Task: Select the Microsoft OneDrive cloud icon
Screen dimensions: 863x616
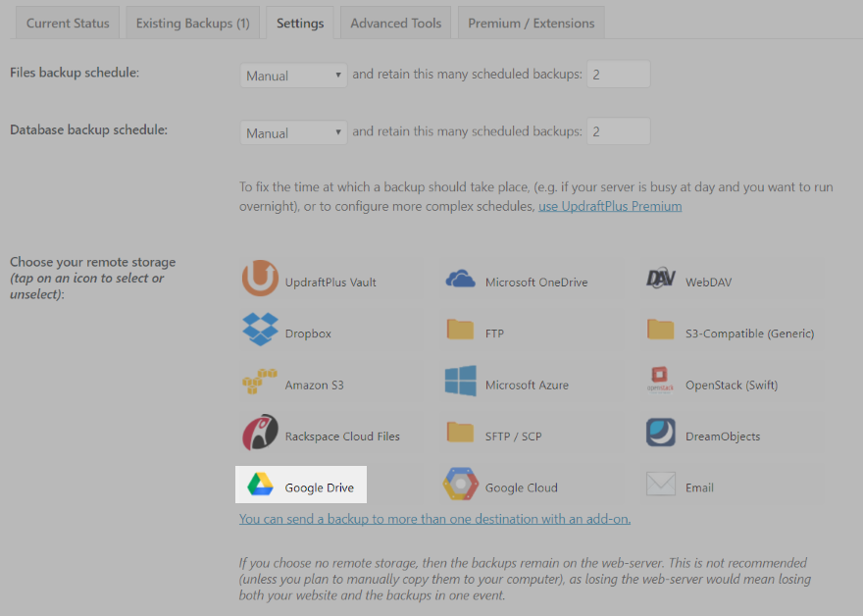Action: (x=460, y=280)
